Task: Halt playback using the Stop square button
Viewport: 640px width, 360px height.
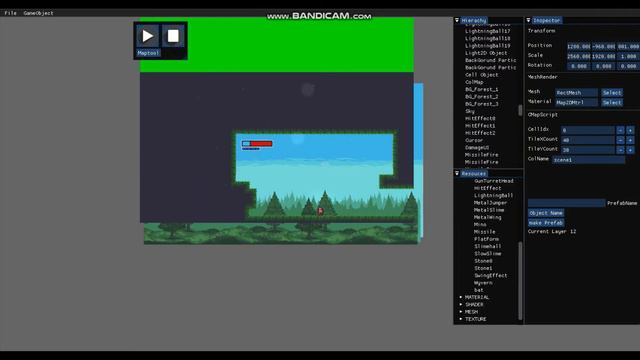Action: click(x=173, y=36)
